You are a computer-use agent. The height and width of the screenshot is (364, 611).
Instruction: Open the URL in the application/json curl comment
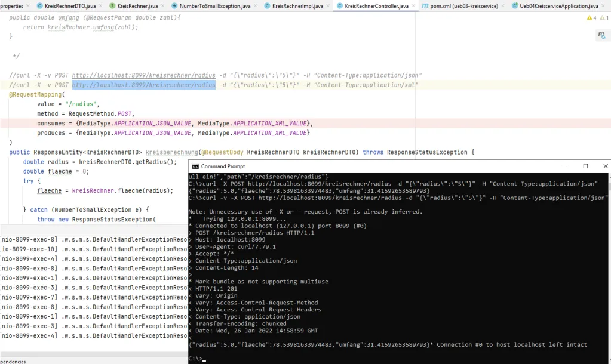[x=144, y=75]
